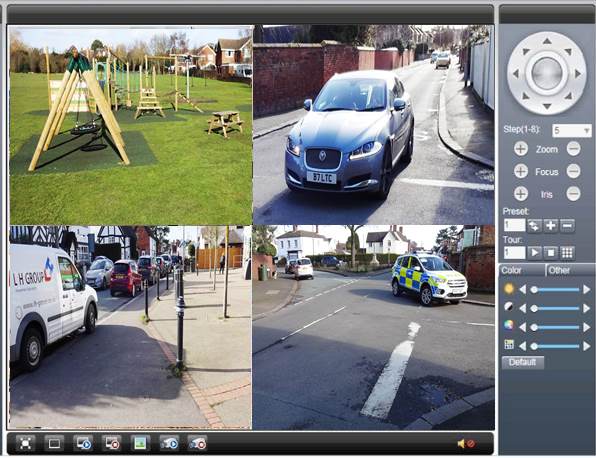The height and width of the screenshot is (458, 596).
Task: Switch to single-window view layout
Action: pyautogui.click(x=54, y=443)
